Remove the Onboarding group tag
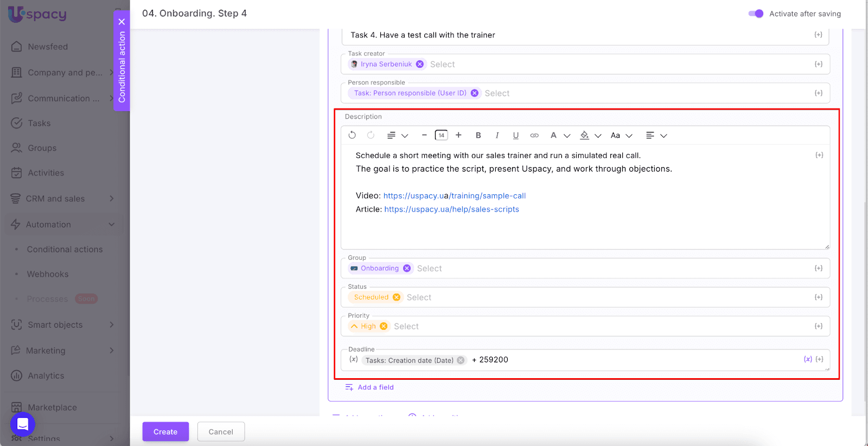Image resolution: width=868 pixels, height=446 pixels. (x=407, y=269)
